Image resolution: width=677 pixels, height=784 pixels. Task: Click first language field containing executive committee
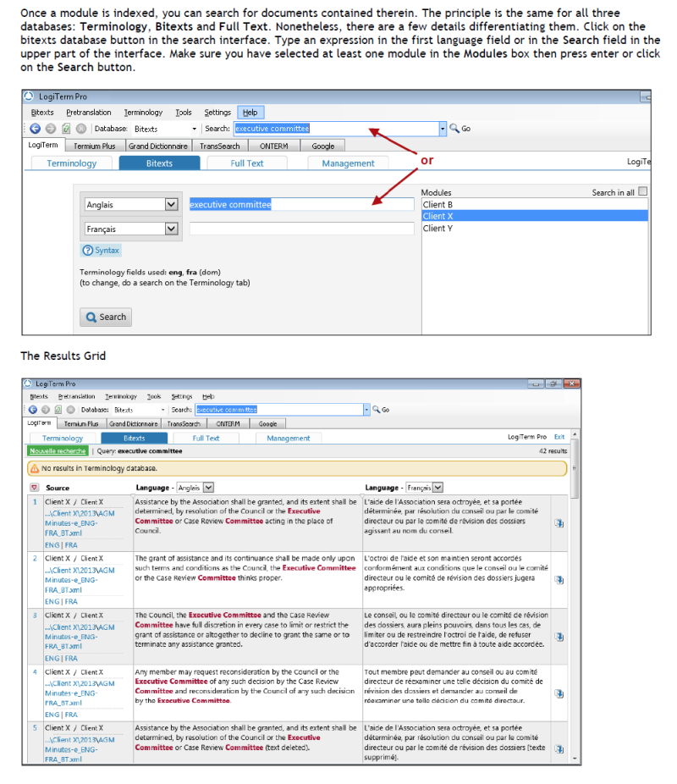[x=302, y=204]
